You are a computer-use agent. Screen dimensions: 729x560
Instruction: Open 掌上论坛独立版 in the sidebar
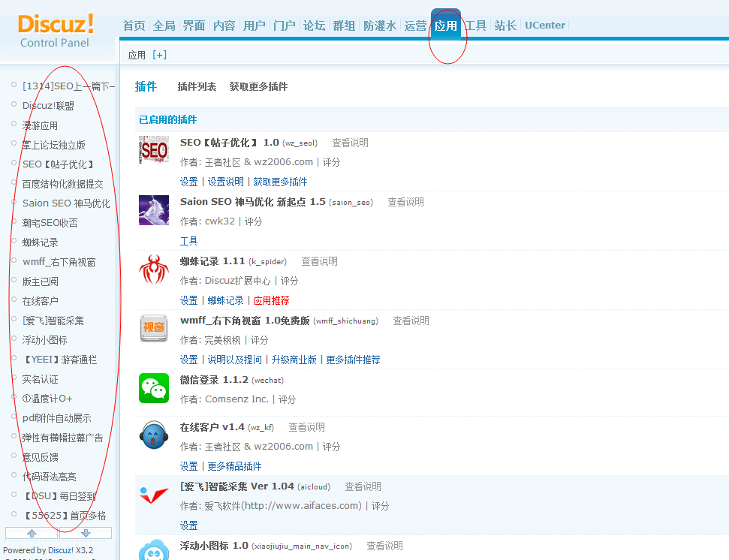coord(54,145)
